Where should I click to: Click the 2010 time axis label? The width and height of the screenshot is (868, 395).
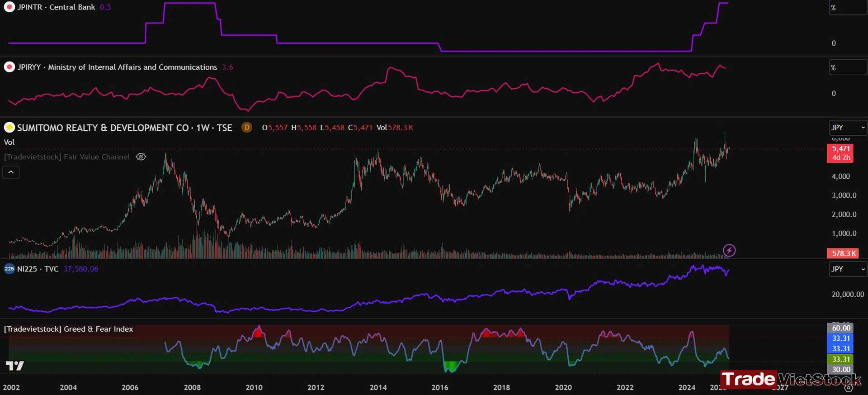[x=254, y=387]
